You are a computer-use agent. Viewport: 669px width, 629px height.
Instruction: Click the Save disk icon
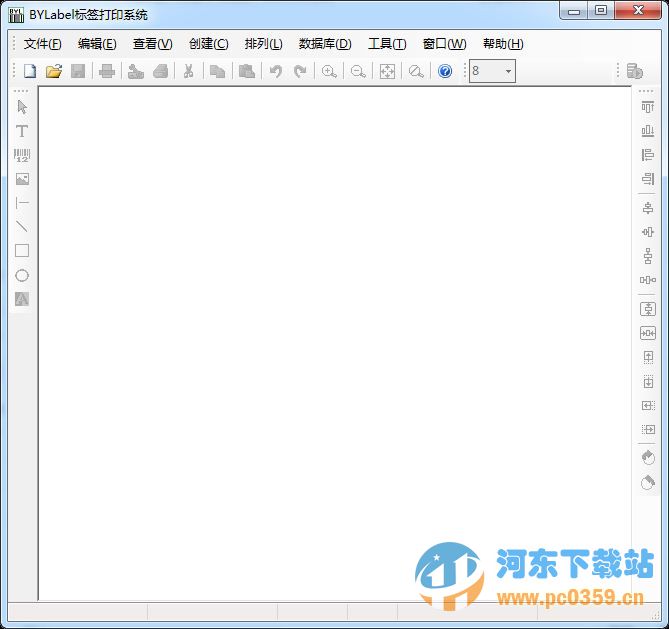[78, 71]
